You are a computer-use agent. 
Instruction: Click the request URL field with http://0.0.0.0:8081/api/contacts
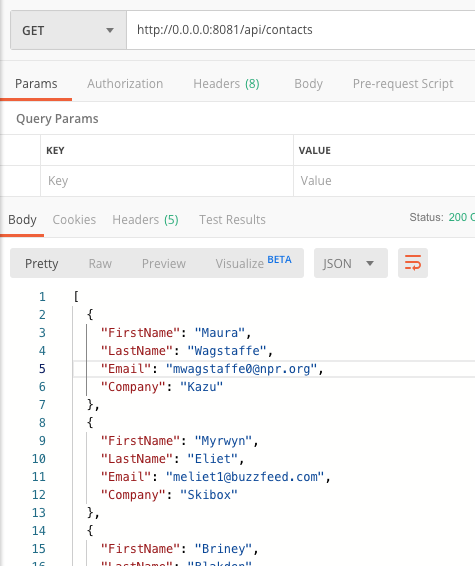[x=301, y=30]
